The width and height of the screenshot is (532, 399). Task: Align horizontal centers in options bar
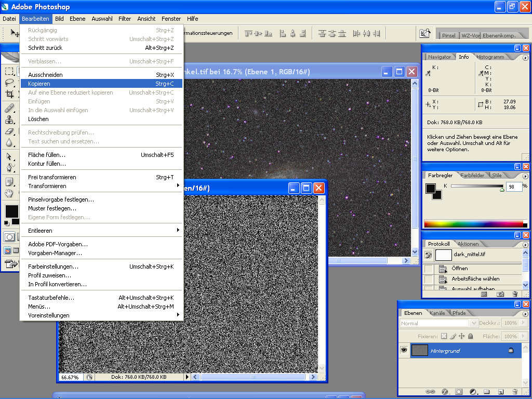coord(293,33)
